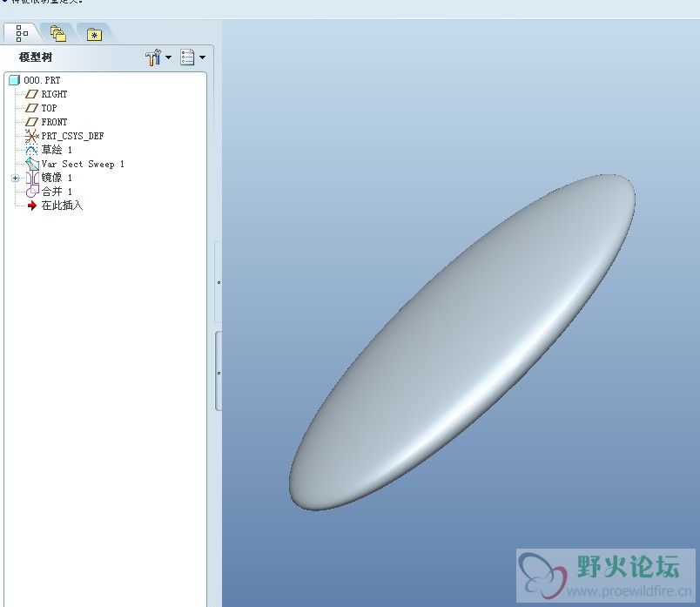Image resolution: width=700 pixels, height=607 pixels.
Task: Open the Favorites tab with star folder
Action: click(x=94, y=34)
